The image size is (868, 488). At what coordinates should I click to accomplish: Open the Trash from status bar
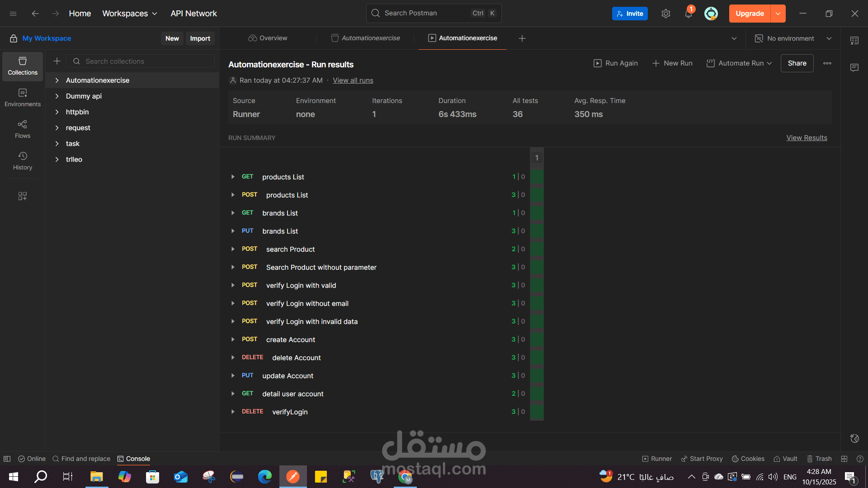click(x=819, y=459)
